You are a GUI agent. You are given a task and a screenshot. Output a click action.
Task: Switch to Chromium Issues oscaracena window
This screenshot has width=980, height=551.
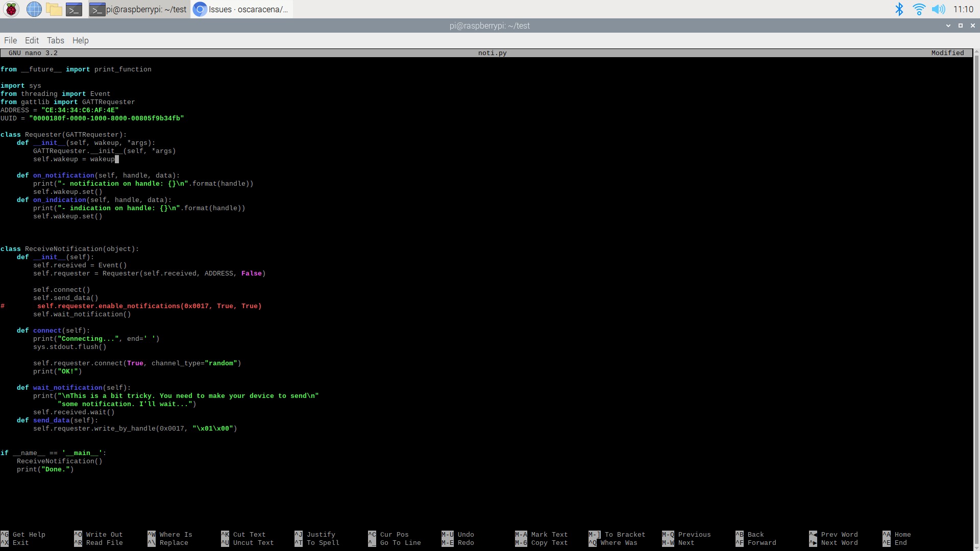241,9
